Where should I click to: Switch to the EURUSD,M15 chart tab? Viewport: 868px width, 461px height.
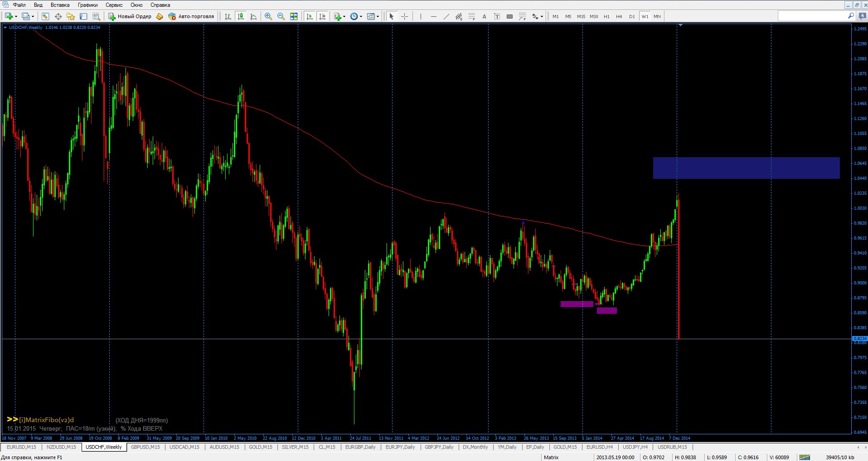(x=21, y=447)
